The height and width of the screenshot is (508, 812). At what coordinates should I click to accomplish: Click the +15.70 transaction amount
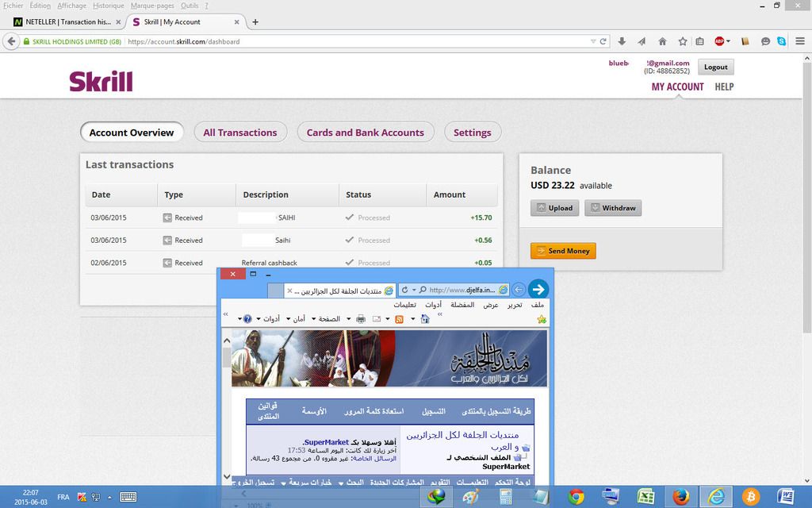[481, 217]
